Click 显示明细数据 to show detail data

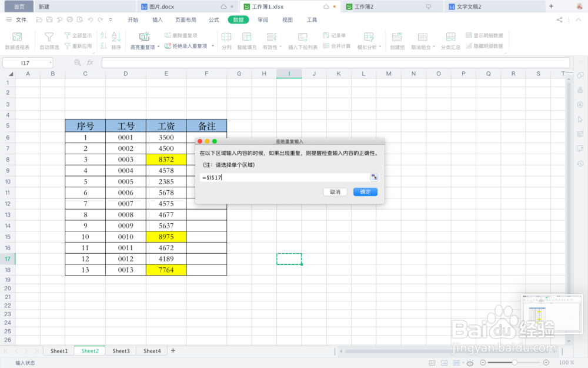[483, 35]
